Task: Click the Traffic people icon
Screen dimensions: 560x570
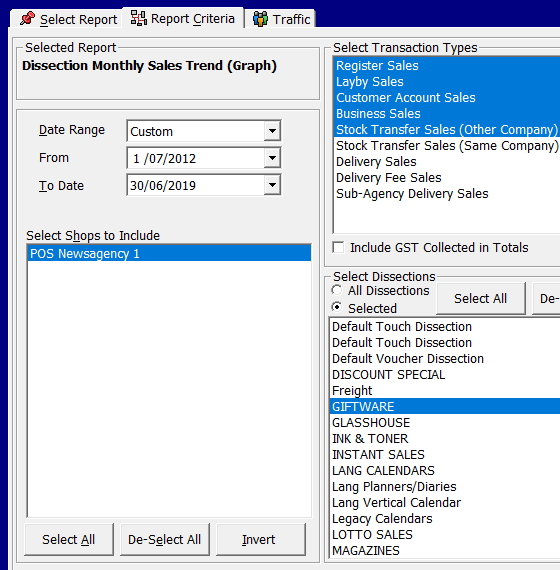Action: [260, 19]
